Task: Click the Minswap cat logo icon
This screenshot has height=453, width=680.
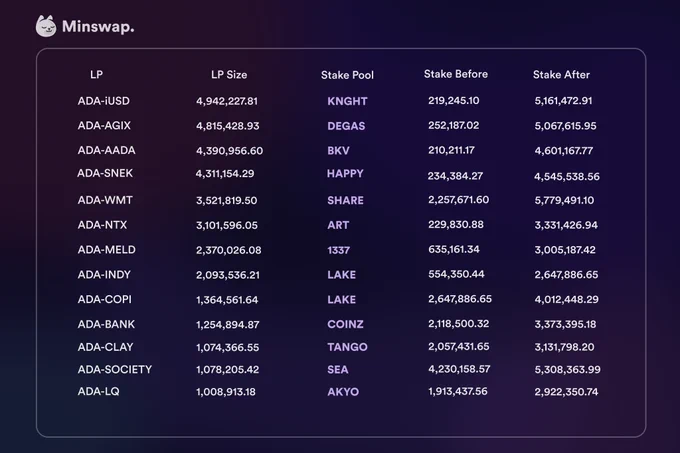Action: 46,26
